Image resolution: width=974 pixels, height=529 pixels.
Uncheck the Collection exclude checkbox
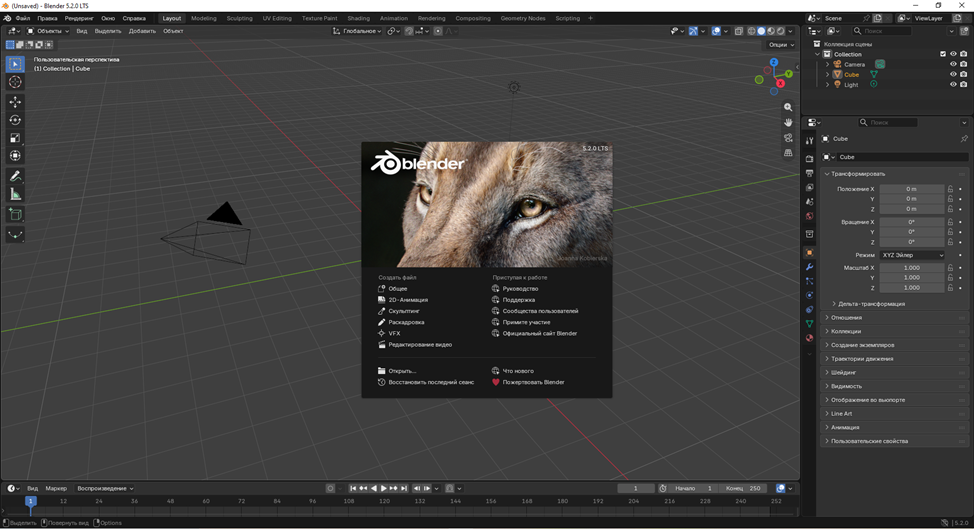943,54
